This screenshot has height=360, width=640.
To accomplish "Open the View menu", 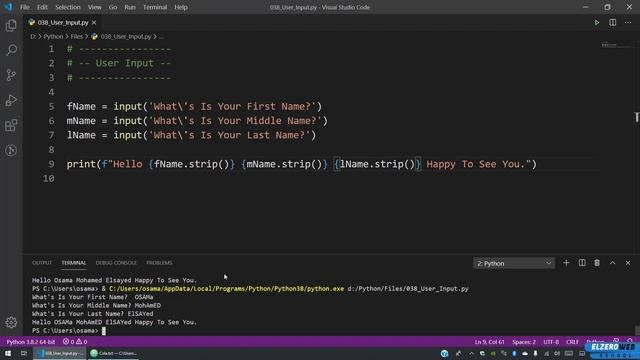I will click(95, 7).
